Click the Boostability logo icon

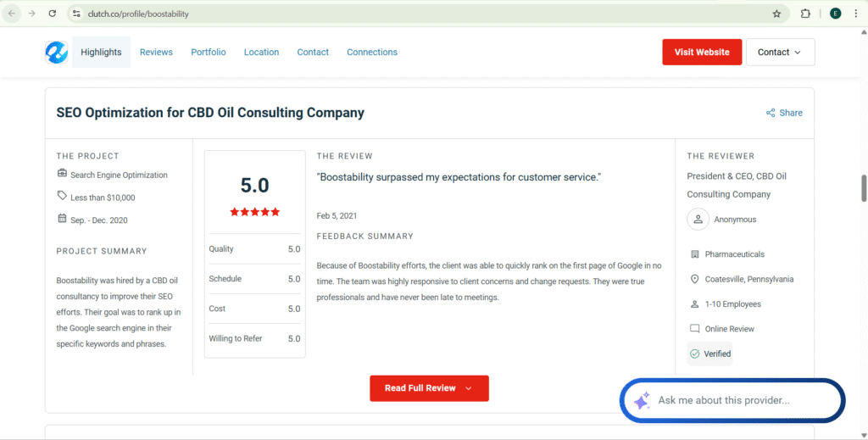pyautogui.click(x=57, y=52)
